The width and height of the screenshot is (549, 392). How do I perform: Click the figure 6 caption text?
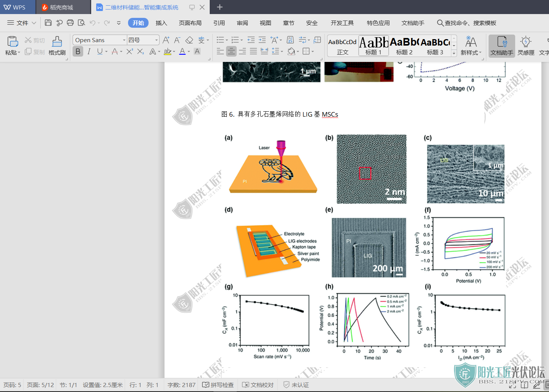280,114
